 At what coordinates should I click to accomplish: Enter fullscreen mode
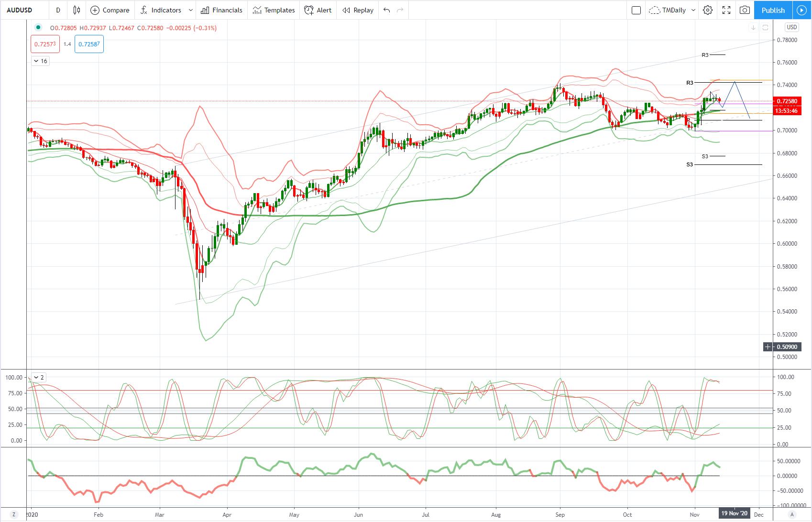click(x=726, y=10)
